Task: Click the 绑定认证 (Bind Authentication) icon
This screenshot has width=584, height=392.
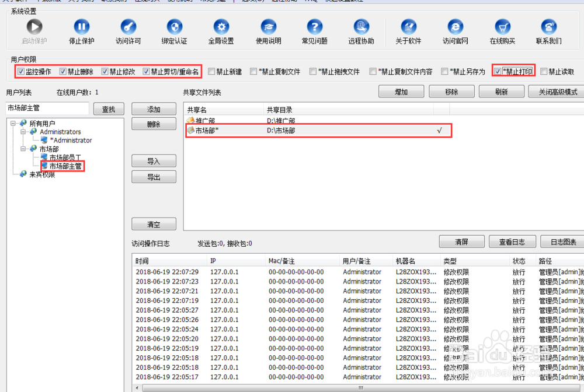Action: pos(175,27)
